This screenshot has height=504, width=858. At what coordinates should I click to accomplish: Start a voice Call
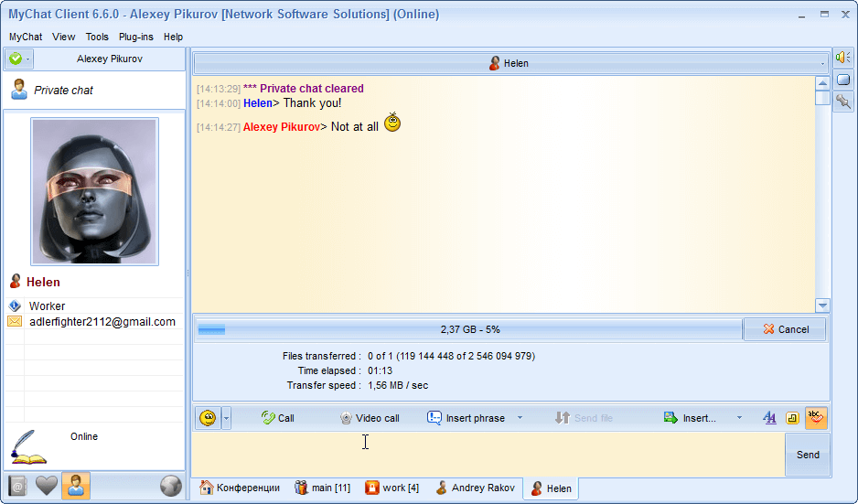(277, 418)
